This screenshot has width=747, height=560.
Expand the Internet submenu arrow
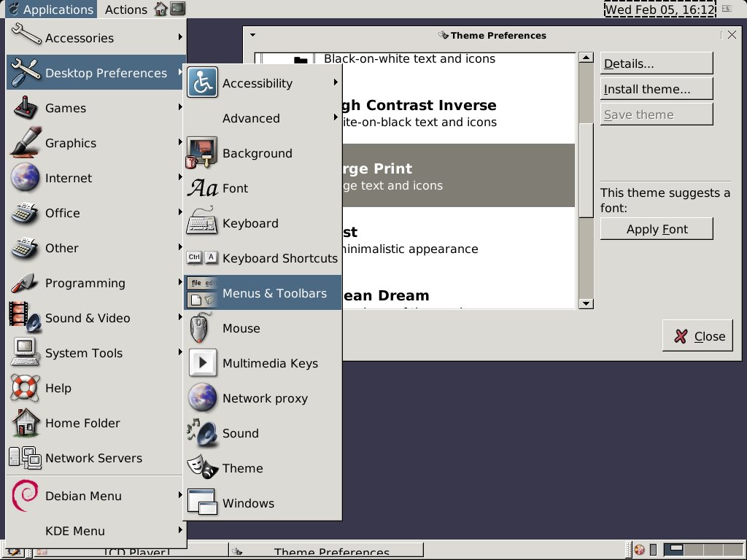click(180, 176)
